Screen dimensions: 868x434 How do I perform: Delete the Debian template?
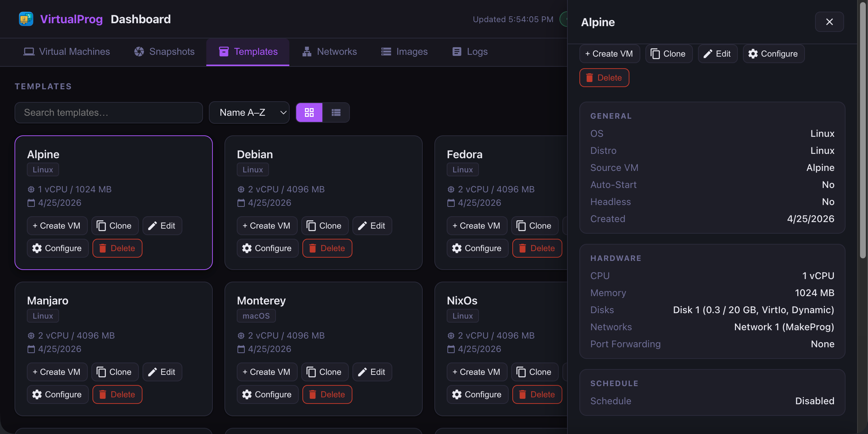click(327, 248)
